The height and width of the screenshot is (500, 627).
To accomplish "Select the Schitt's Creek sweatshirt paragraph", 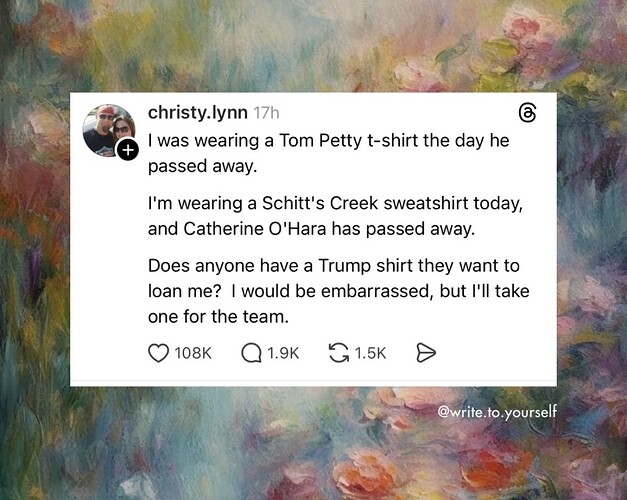I will 335,216.
